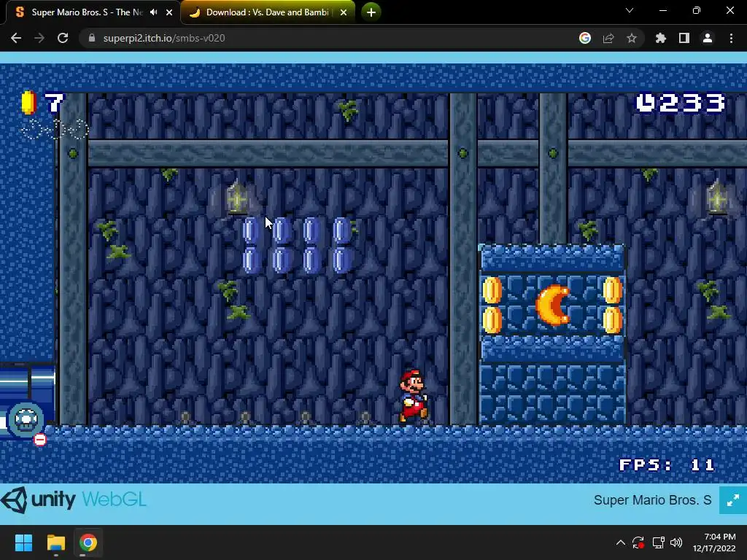Share this page icon
The height and width of the screenshot is (560, 747).
coord(608,38)
